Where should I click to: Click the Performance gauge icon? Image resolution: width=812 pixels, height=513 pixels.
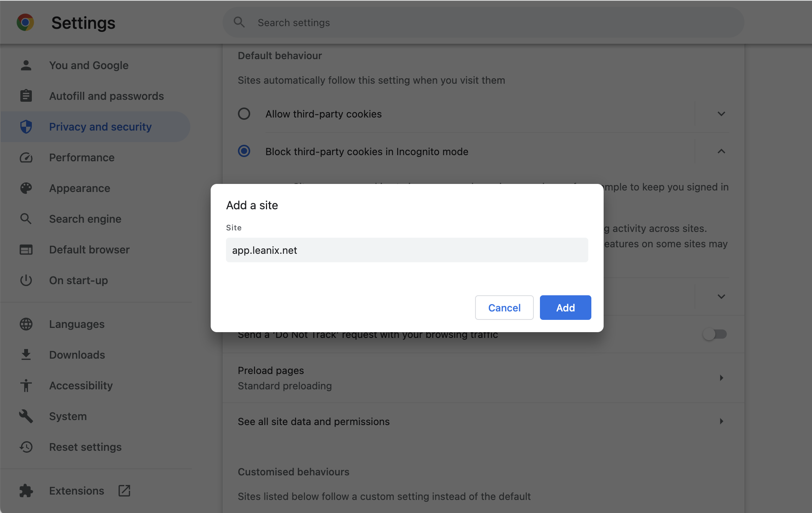pyautogui.click(x=26, y=157)
